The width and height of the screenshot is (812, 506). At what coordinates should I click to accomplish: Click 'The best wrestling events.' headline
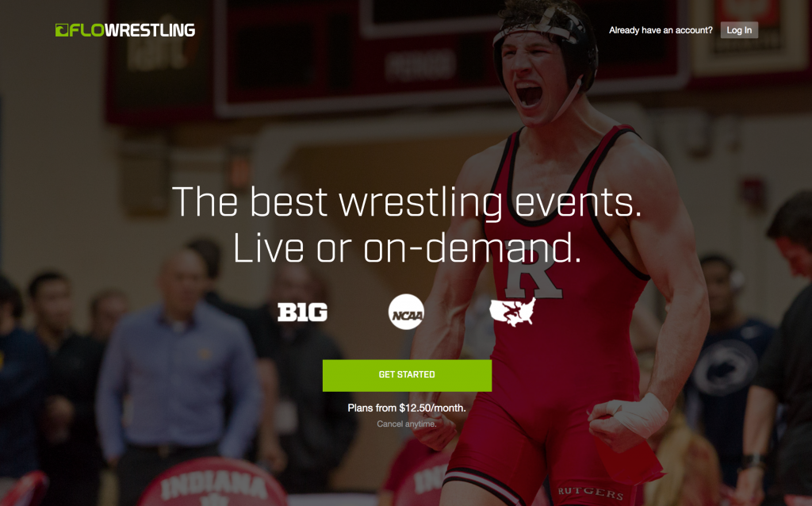pos(407,202)
